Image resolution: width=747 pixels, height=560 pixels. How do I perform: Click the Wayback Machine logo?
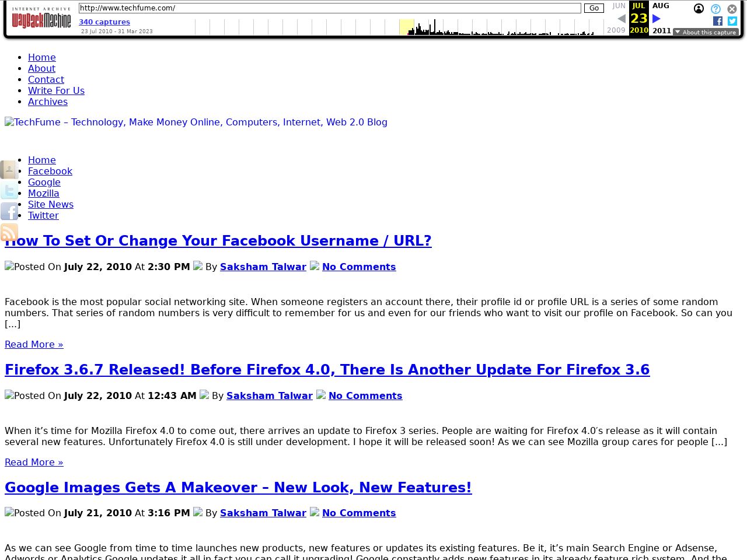tap(41, 19)
